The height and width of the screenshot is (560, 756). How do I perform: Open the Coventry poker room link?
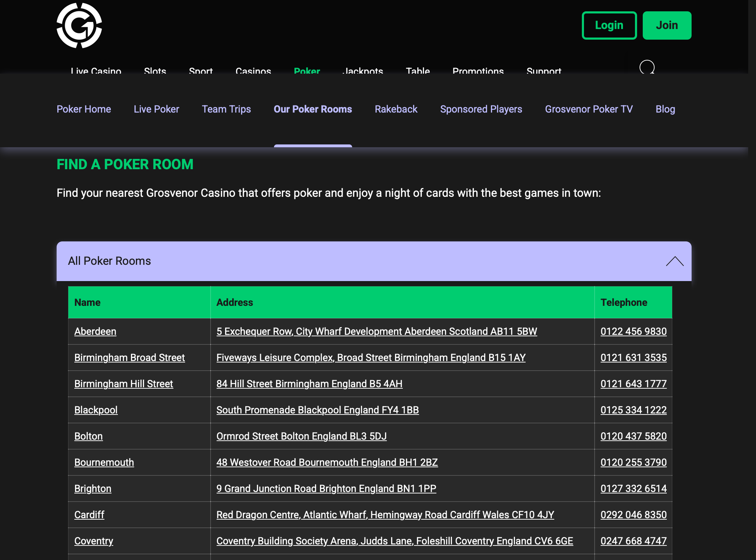[x=94, y=541]
